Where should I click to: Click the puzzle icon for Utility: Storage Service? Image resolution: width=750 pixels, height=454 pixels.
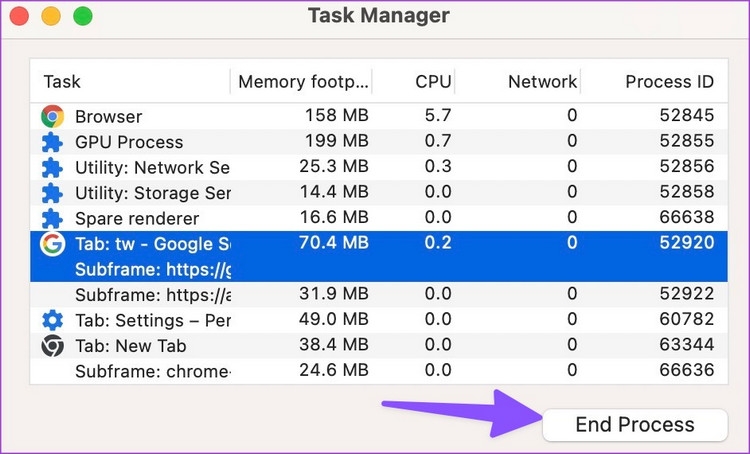coord(52,193)
